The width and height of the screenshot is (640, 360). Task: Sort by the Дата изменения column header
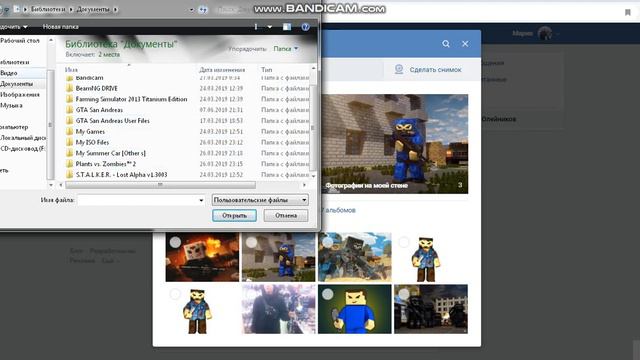pyautogui.click(x=222, y=70)
